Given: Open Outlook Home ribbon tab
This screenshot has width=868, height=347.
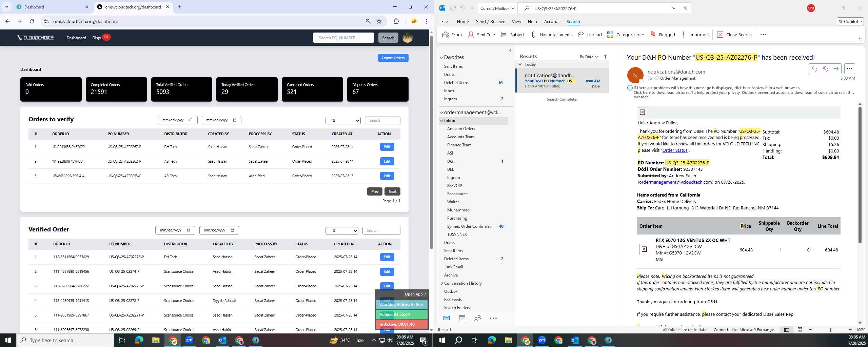Looking at the screenshot, I should (462, 21).
